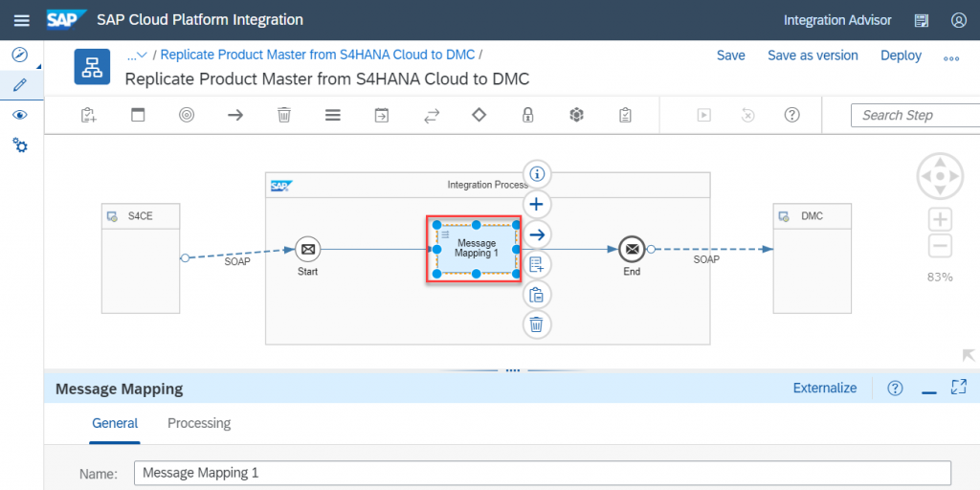Open Replicate Product Master breadcrumb link
The image size is (980, 490).
point(318,55)
